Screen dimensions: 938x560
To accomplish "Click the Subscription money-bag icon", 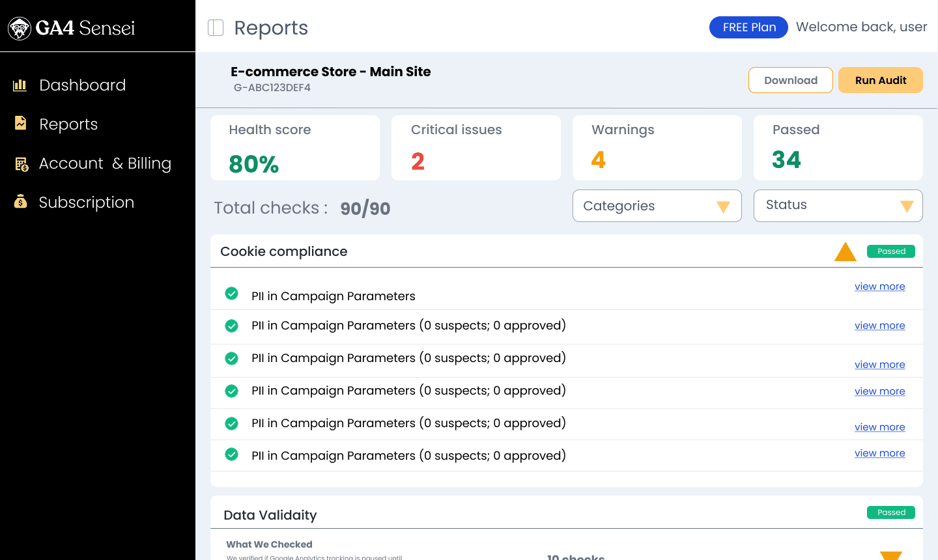I will [x=20, y=202].
